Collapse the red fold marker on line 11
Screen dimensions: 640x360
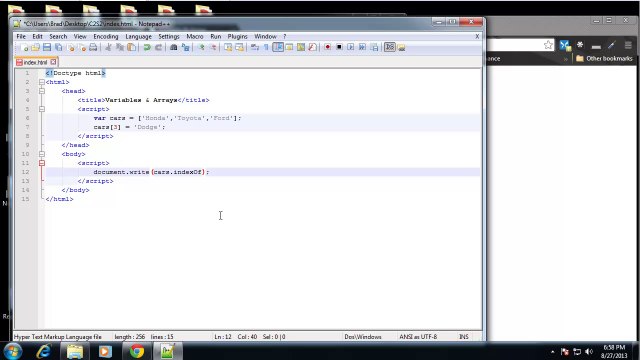point(42,163)
